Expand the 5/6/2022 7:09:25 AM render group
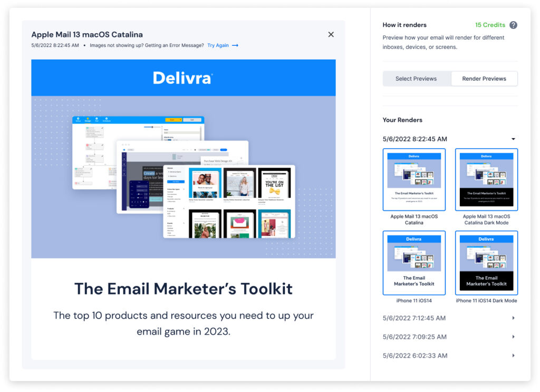Viewport: 540px width, 392px height. (513, 337)
